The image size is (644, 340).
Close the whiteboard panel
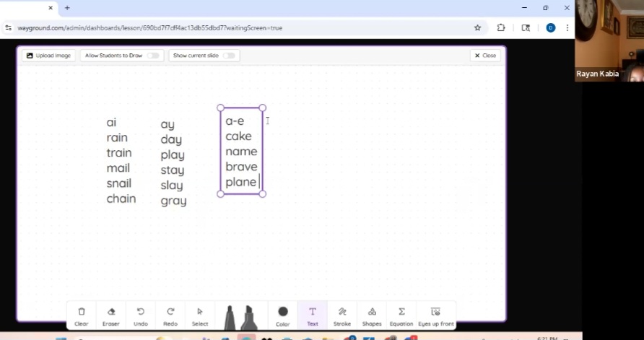point(485,56)
